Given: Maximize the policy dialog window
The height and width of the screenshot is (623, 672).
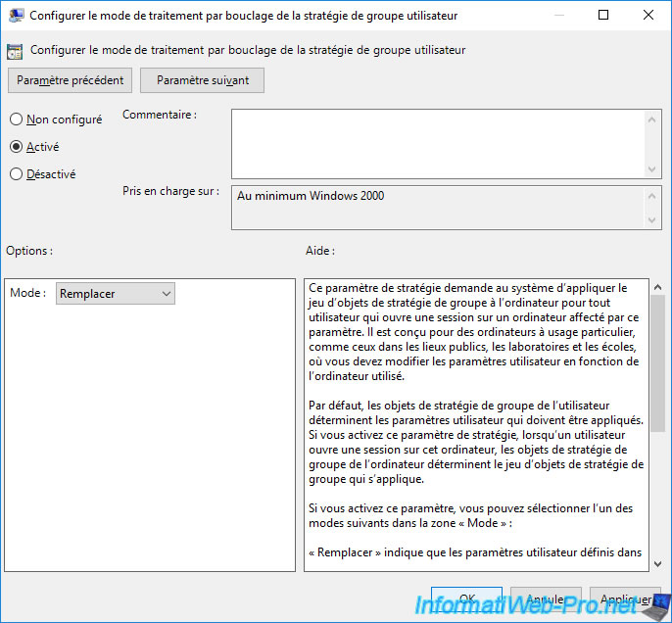Looking at the screenshot, I should 602,16.
